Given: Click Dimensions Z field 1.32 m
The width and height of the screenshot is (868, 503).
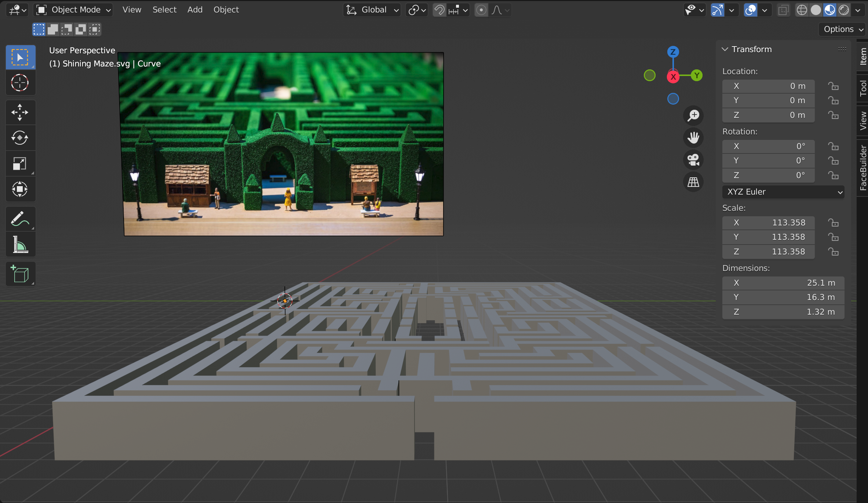Looking at the screenshot, I should [783, 312].
